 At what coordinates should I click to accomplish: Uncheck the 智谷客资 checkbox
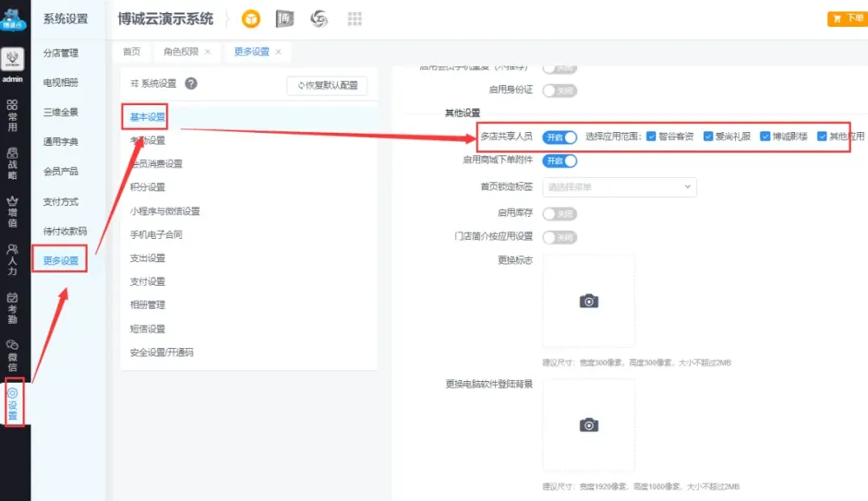[x=652, y=136]
